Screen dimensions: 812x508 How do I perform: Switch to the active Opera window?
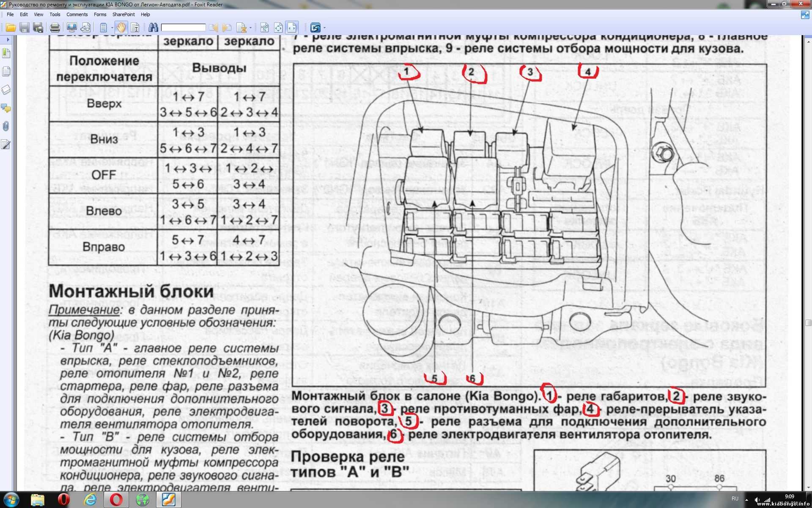[x=116, y=500]
